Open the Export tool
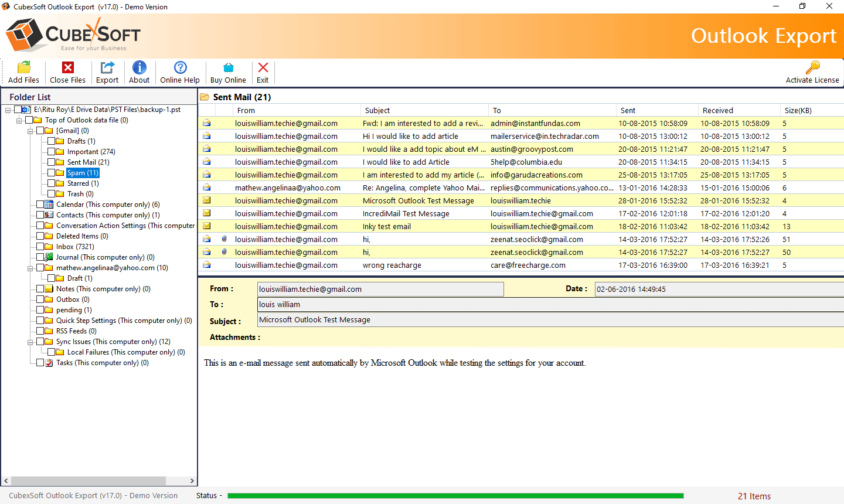Image resolution: width=844 pixels, height=504 pixels. [x=107, y=67]
